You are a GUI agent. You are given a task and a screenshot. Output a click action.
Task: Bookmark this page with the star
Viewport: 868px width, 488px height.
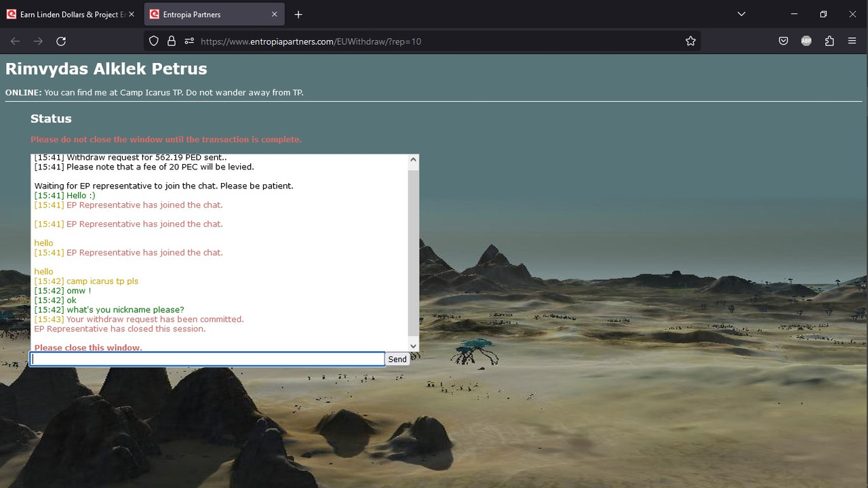690,41
